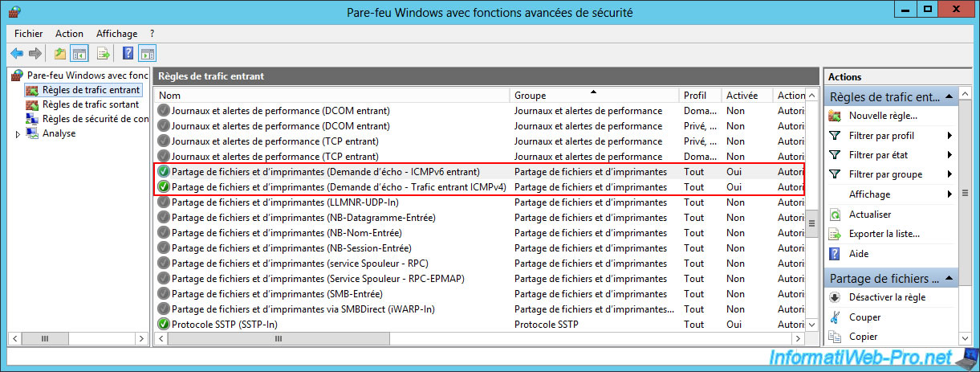Open the Affichage menu in menu bar
The height and width of the screenshot is (372, 980).
116,34
